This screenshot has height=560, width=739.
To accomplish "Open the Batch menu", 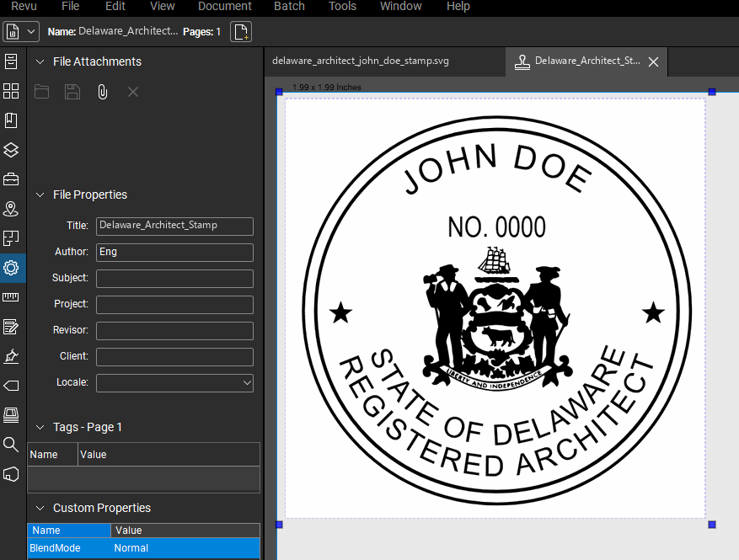I will 289,6.
